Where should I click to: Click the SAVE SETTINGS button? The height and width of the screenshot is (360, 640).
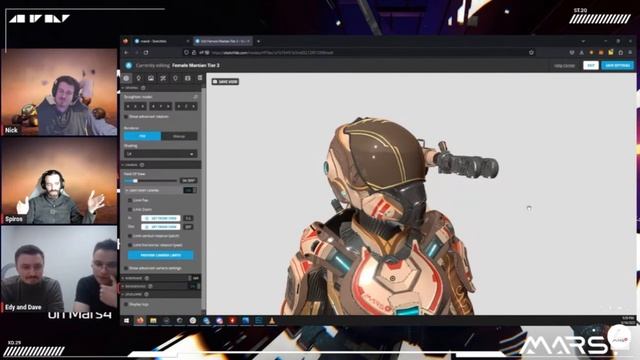tap(617, 65)
